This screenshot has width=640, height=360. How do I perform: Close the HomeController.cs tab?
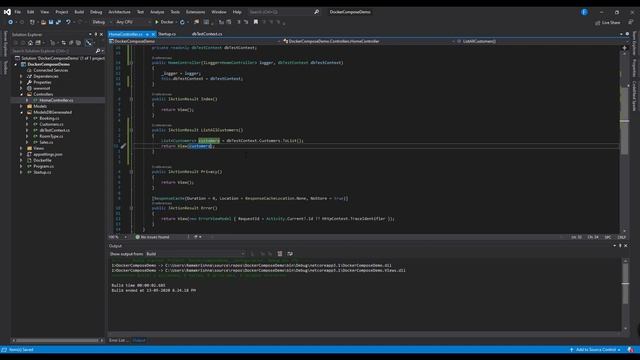pos(153,34)
